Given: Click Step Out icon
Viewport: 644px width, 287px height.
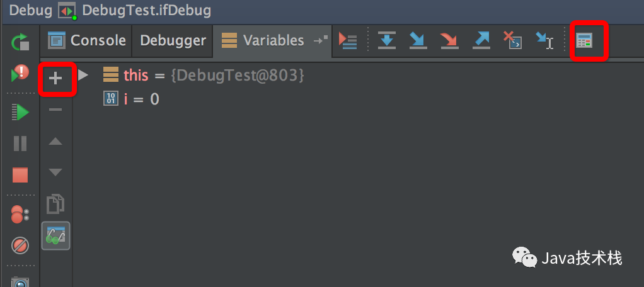Looking at the screenshot, I should (481, 40).
